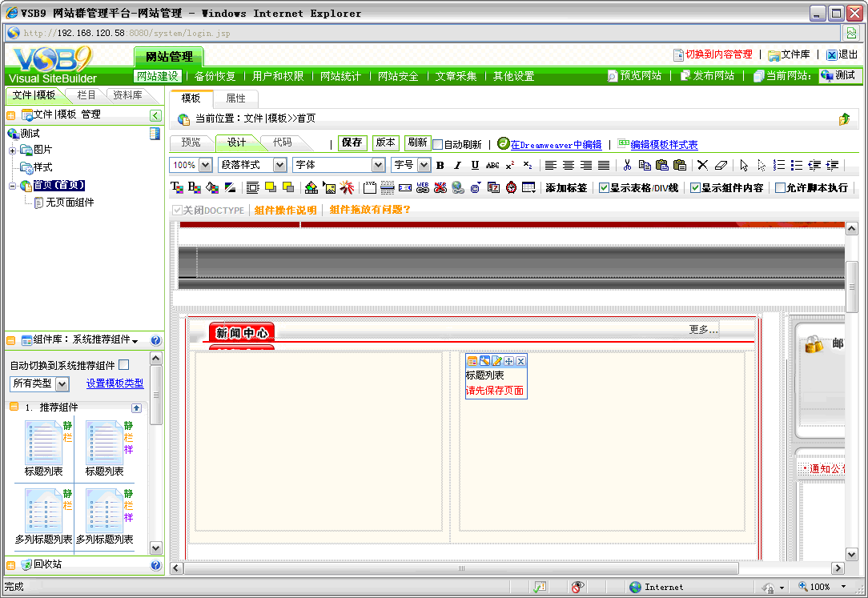This screenshot has width=868, height=598.
Task: Toggle the 关闭DOCTYPE checkbox
Action: pyautogui.click(x=177, y=211)
